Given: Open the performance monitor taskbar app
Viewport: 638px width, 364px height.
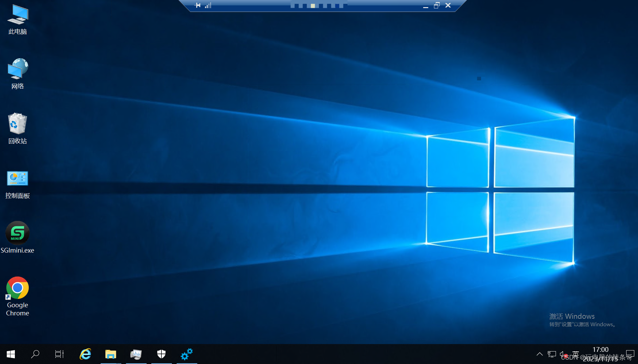Looking at the screenshot, I should 136,354.
